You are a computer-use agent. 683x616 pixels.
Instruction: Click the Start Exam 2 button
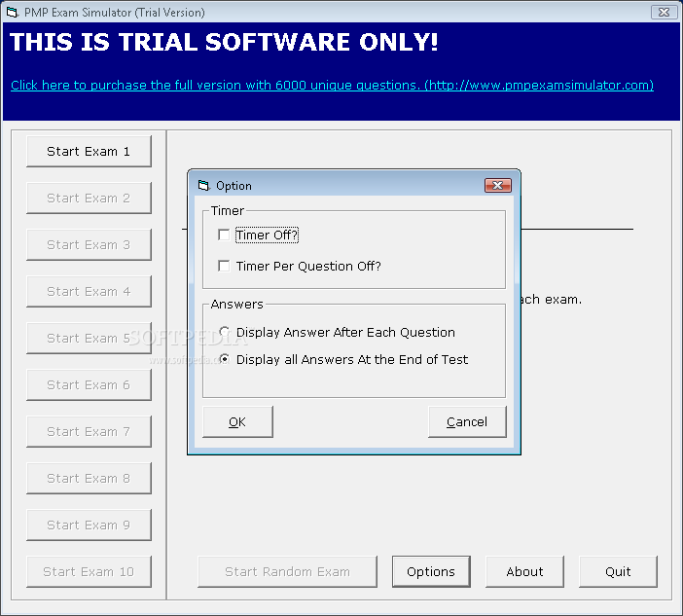[x=89, y=198]
